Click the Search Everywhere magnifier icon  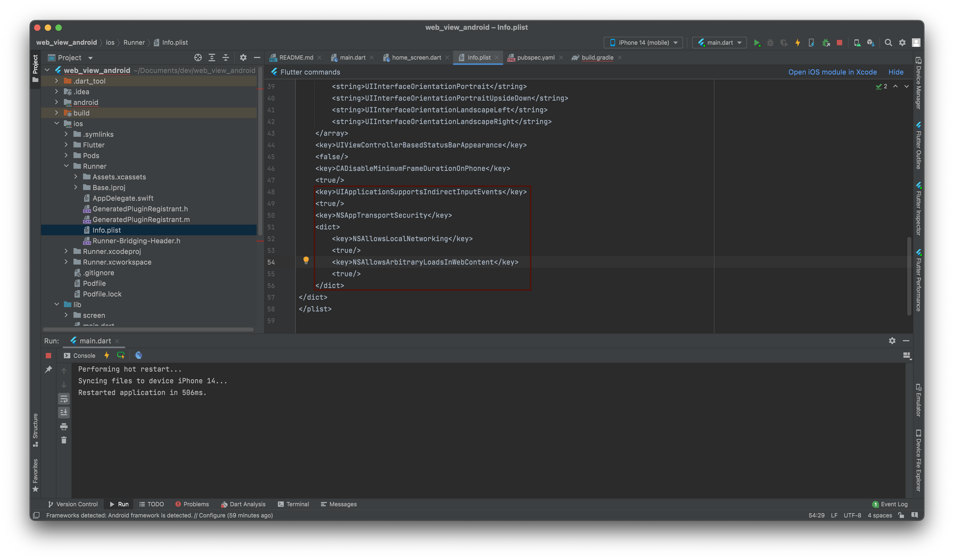click(888, 43)
